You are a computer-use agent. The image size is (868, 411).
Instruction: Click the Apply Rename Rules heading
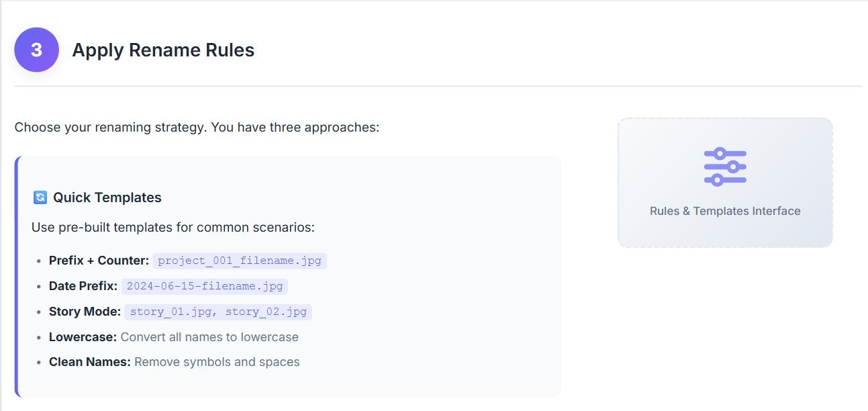tap(163, 50)
